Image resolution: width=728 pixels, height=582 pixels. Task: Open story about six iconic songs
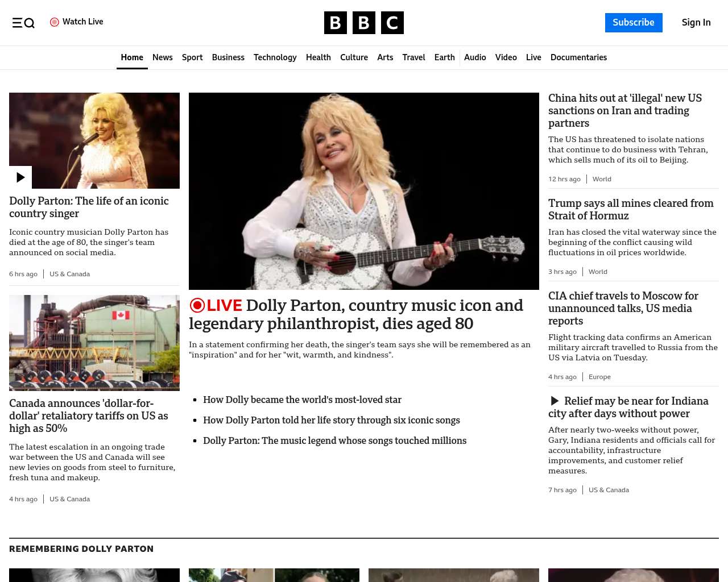coord(332,420)
